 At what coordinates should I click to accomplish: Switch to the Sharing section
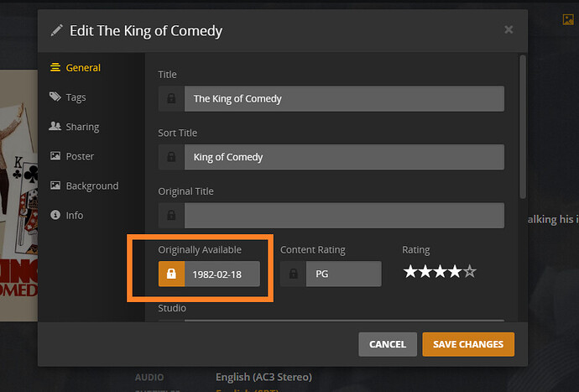tap(82, 127)
